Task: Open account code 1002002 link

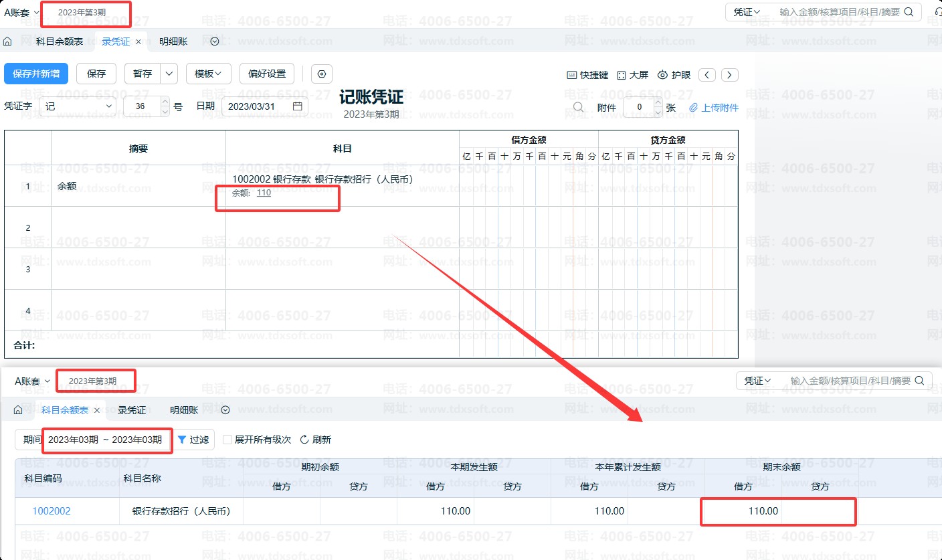Action: pos(52,511)
